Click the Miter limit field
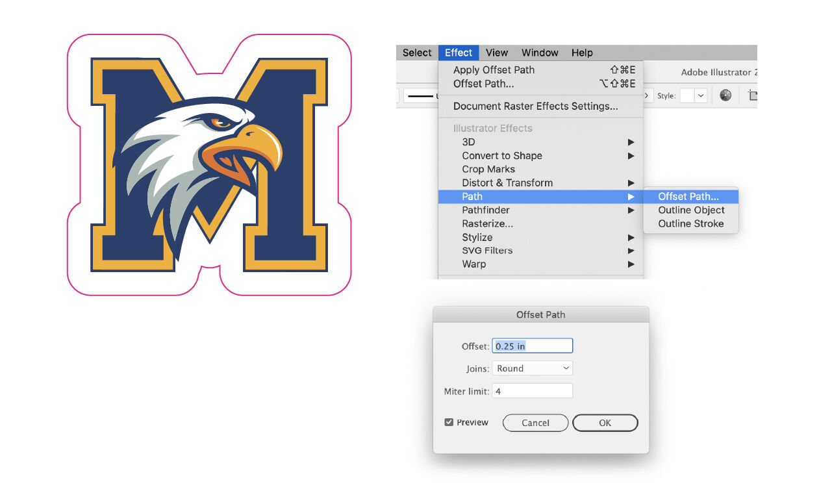 (533, 391)
